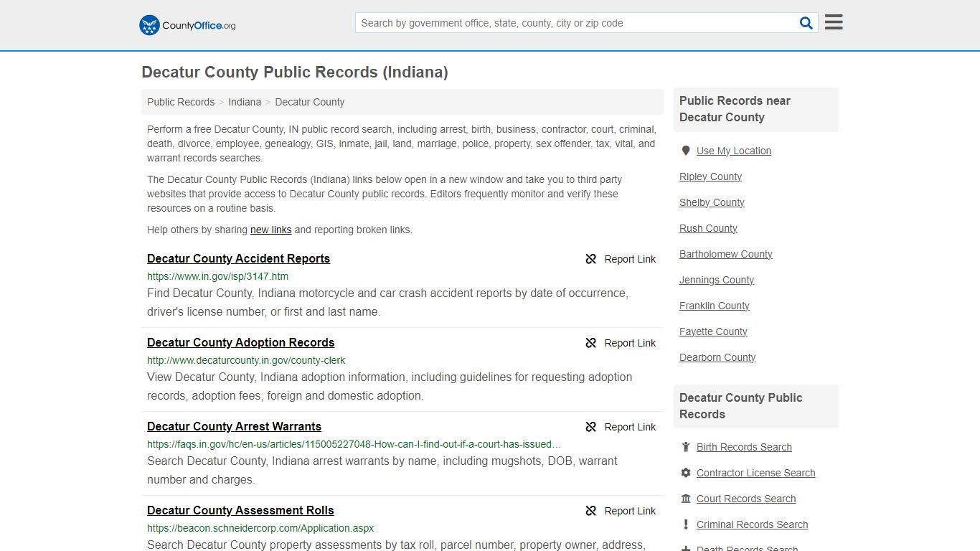The height and width of the screenshot is (551, 980).
Task: Click 'Decatur County Public Records' sidebar heading
Action: pos(741,406)
